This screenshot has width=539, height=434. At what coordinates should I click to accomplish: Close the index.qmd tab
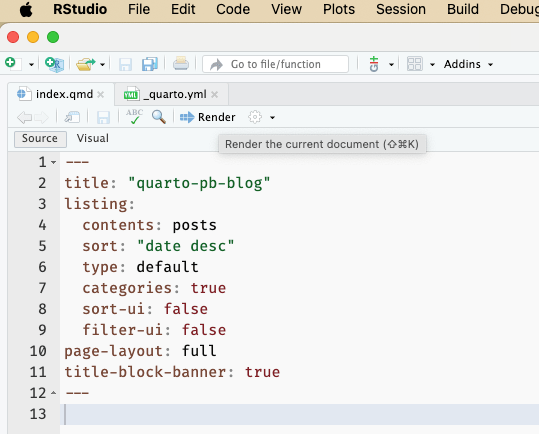pos(101,94)
